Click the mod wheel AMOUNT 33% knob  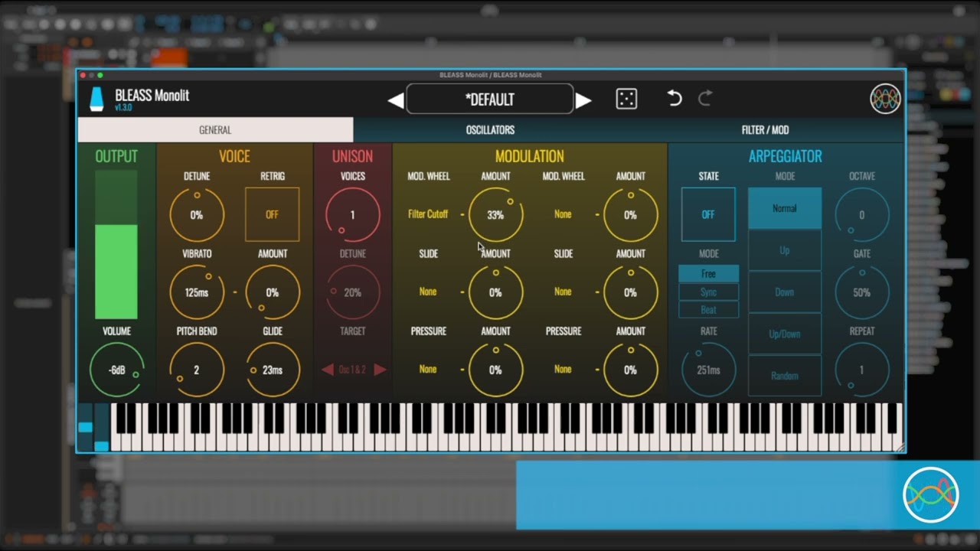(495, 215)
